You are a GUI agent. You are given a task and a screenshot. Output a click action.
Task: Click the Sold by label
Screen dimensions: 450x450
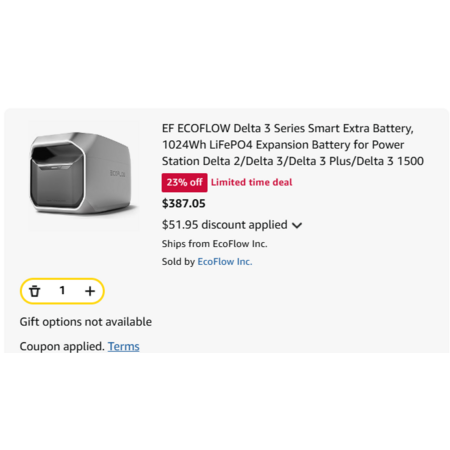click(x=178, y=262)
